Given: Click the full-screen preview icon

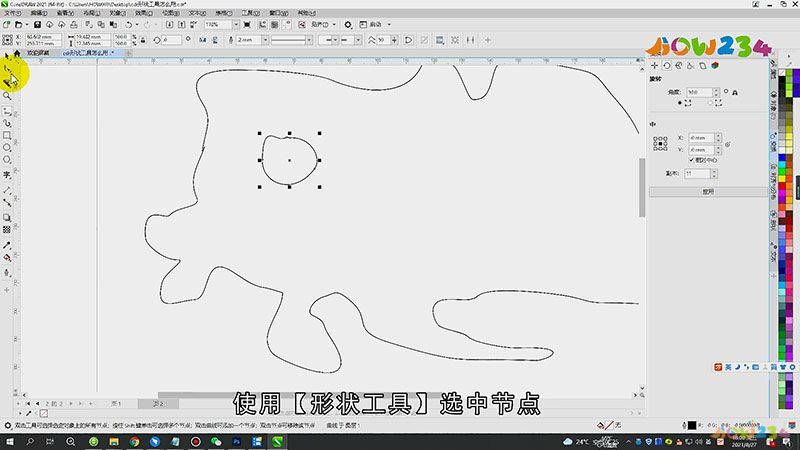Looking at the screenshot, I should click(247, 24).
